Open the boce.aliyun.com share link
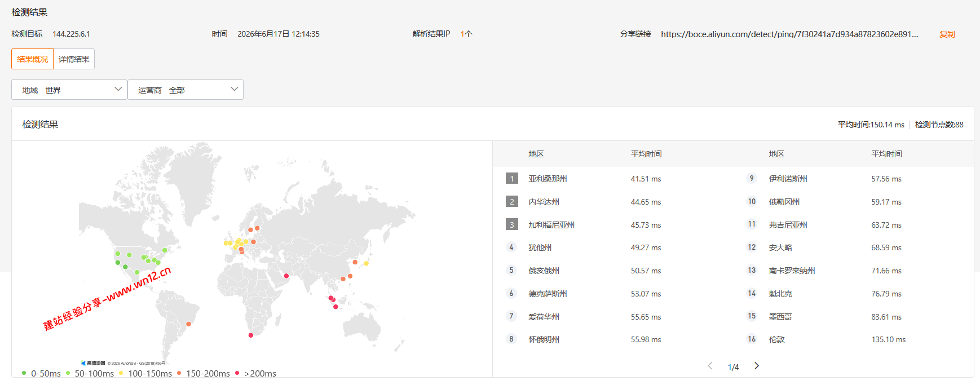980x385 pixels. (789, 34)
